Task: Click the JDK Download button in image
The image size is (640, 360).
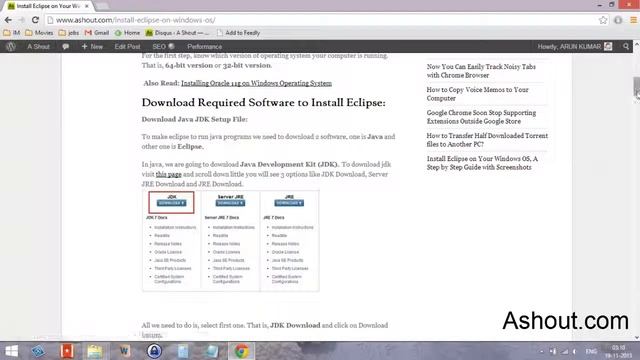Action: coord(171,203)
